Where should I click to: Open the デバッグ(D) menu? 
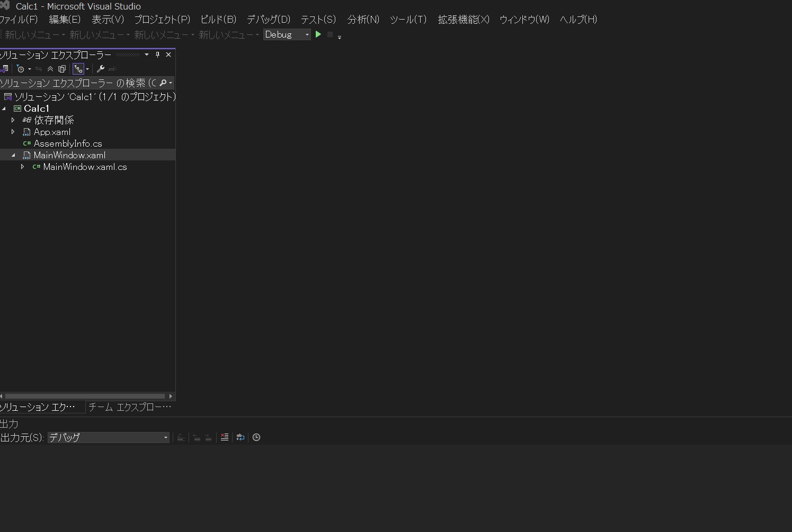(x=269, y=20)
